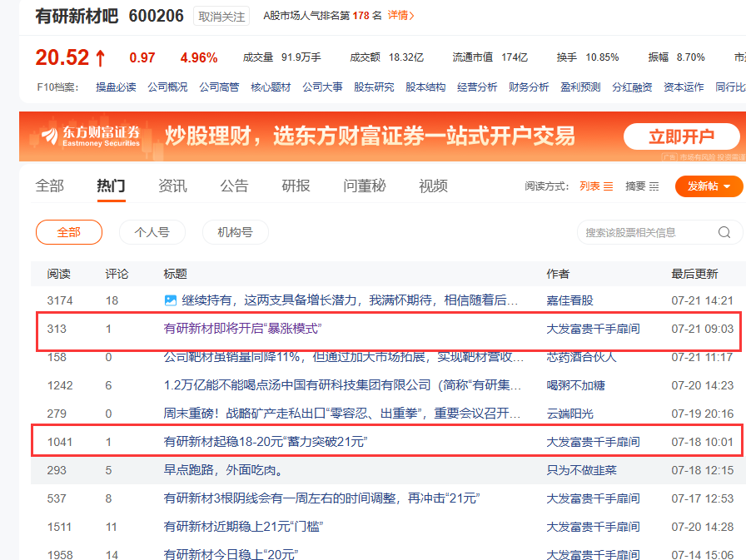This screenshot has width=746, height=560.
Task: Open F10 link 操盘必读
Action: [x=116, y=87]
